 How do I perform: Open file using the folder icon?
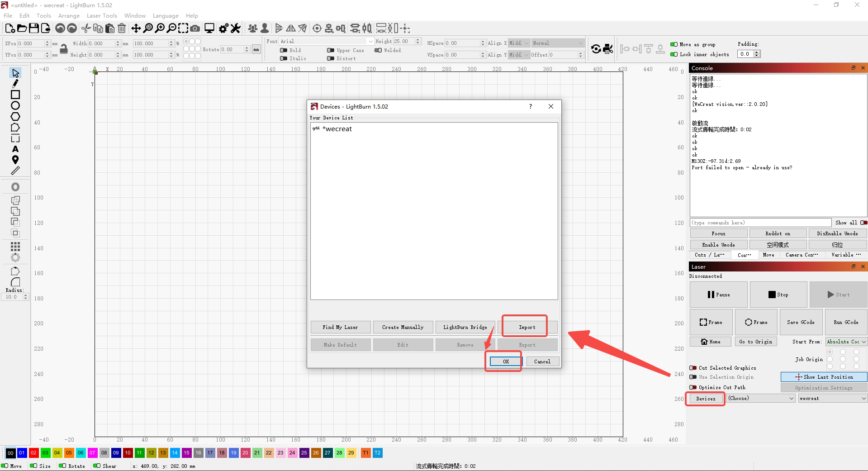22,29
